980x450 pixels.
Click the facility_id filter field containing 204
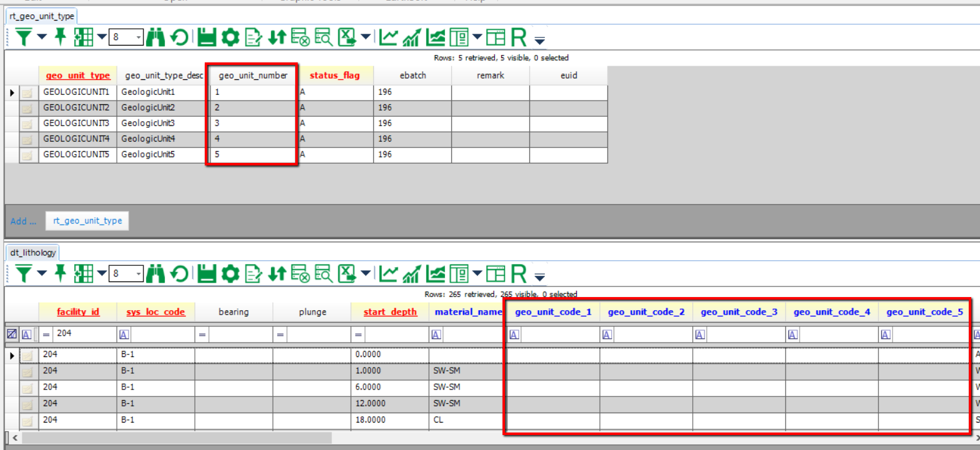click(84, 334)
